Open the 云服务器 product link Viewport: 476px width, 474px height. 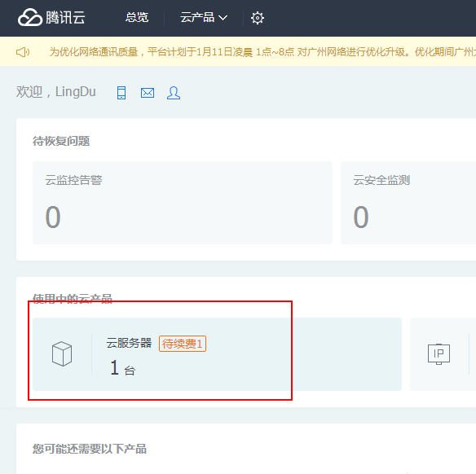(x=129, y=343)
